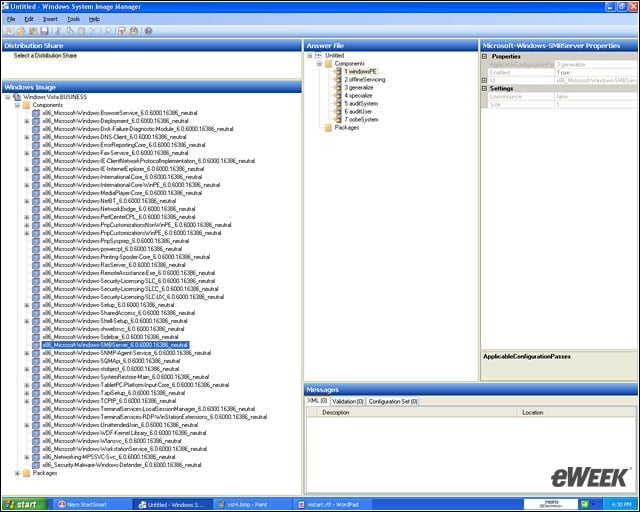640x512 pixels.
Task: Expand the Networking-MPSSVC-Svc component
Action: tap(27, 457)
